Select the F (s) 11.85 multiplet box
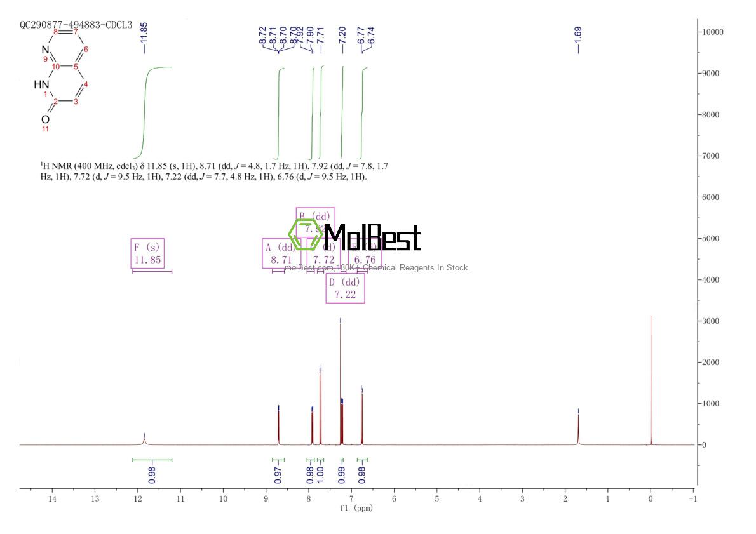 click(147, 253)
